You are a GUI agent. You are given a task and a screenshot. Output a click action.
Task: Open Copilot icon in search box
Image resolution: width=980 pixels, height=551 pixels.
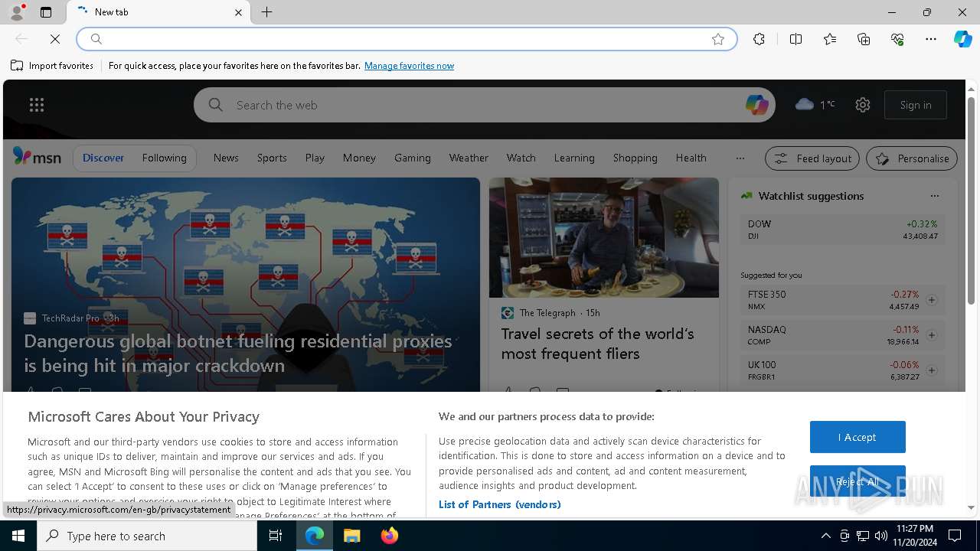[x=756, y=105]
